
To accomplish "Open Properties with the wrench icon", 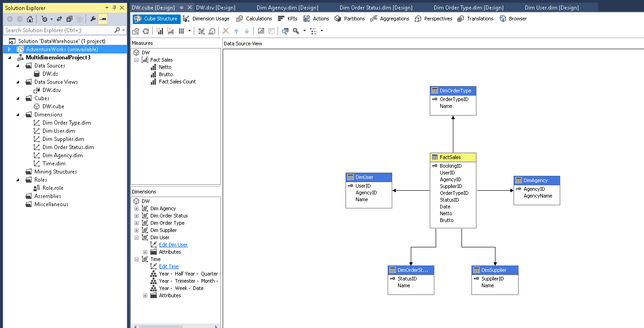I will [93, 19].
